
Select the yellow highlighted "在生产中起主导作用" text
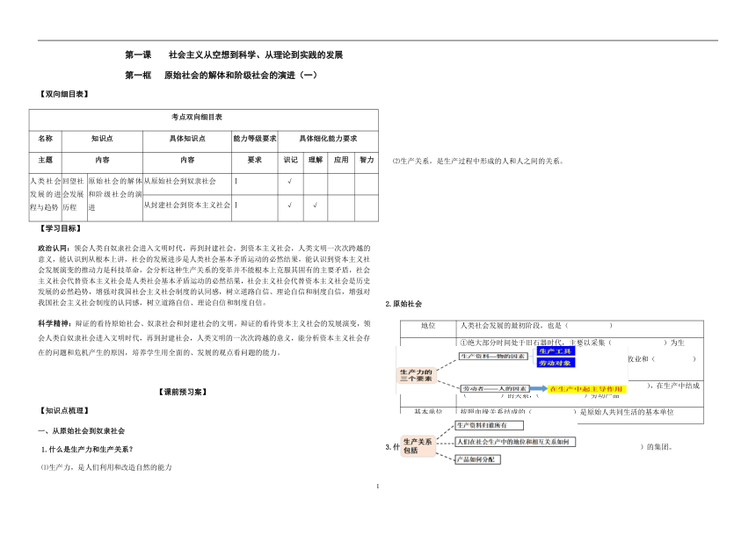(586, 389)
